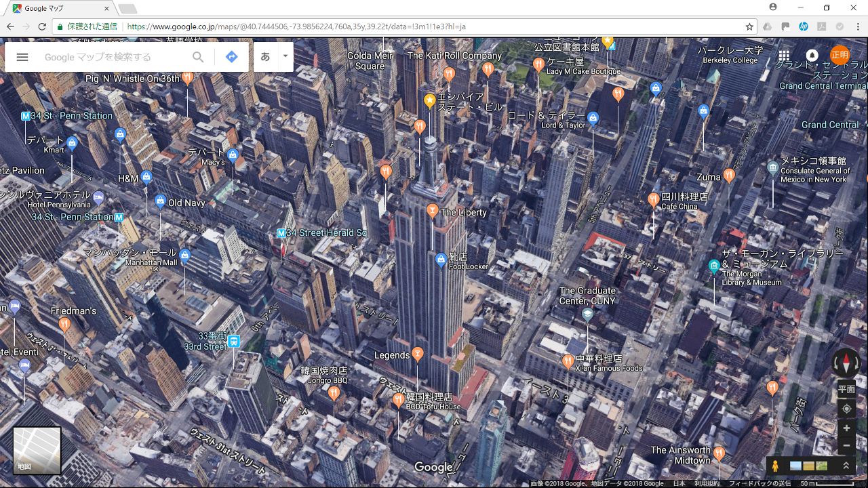This screenshot has height=488, width=868.
Task: Click the あ input method button
Action: point(266,57)
